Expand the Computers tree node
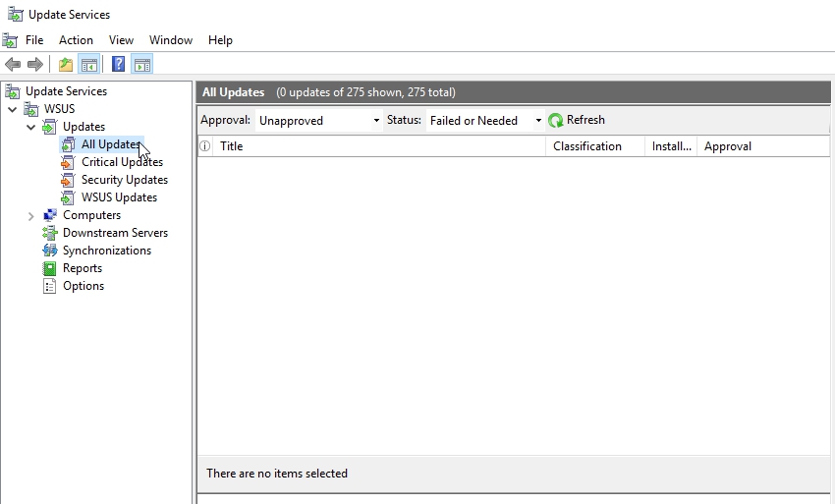This screenshot has width=835, height=504. [30, 216]
